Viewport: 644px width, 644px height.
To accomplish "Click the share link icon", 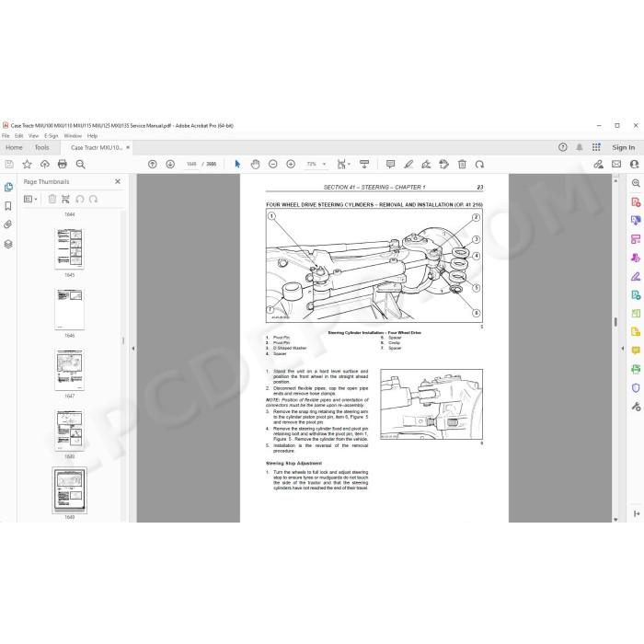I will coord(598,165).
